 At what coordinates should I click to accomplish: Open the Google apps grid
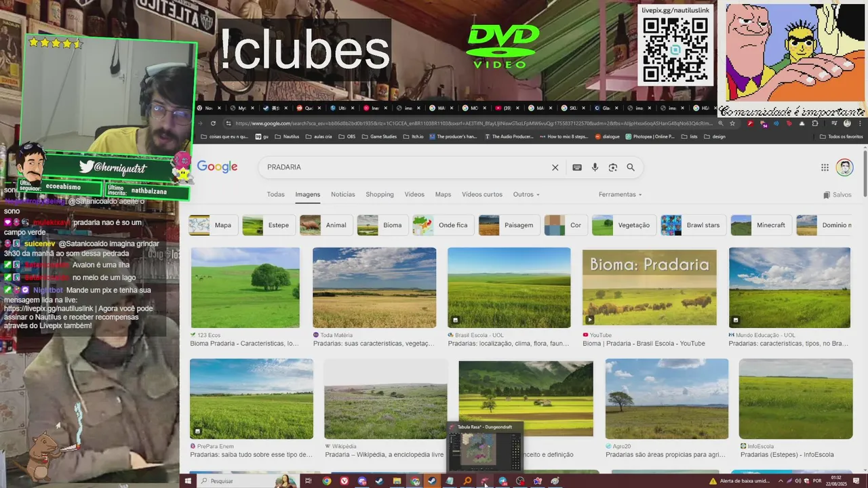pos(825,167)
